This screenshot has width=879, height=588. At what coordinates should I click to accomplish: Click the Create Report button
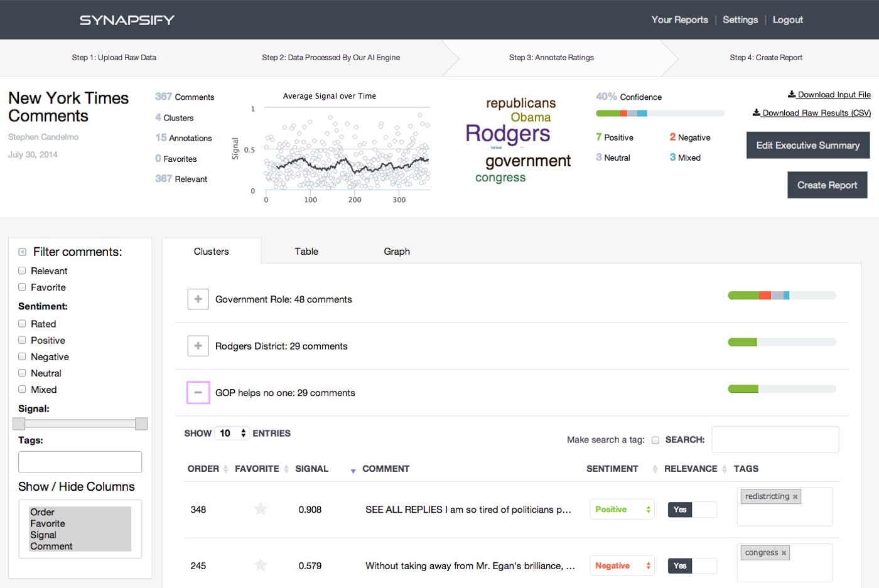click(827, 185)
